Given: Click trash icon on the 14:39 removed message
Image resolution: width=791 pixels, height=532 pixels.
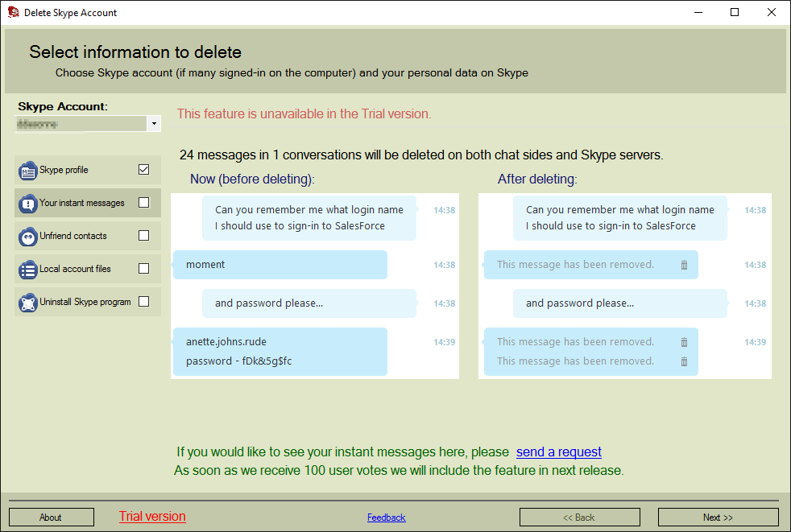Looking at the screenshot, I should click(684, 342).
